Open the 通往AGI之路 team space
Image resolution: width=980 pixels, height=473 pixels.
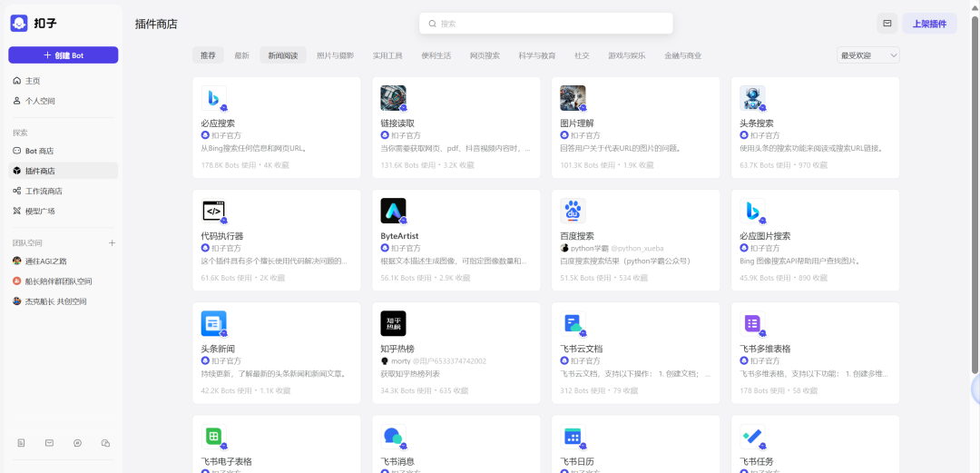45,261
